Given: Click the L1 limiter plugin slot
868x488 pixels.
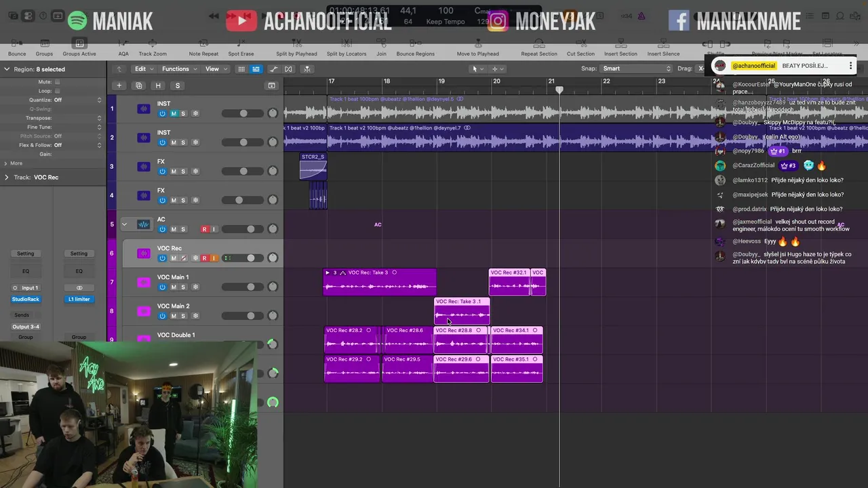Looking at the screenshot, I should [79, 300].
